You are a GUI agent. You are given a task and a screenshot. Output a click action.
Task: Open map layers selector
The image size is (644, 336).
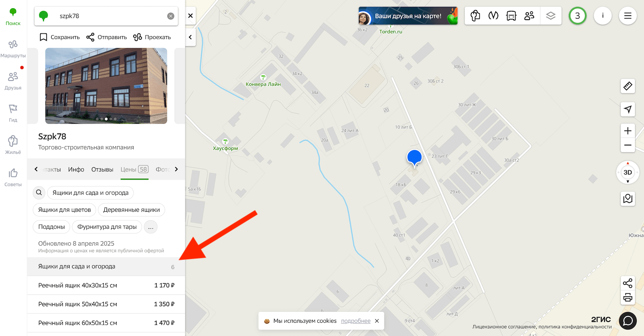pyautogui.click(x=551, y=16)
